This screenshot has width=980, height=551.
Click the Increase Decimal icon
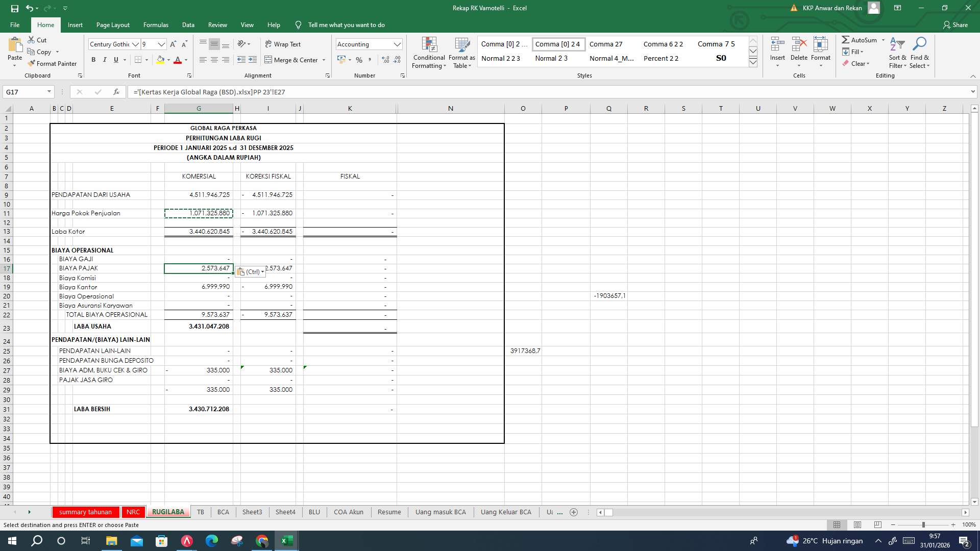pyautogui.click(x=384, y=60)
